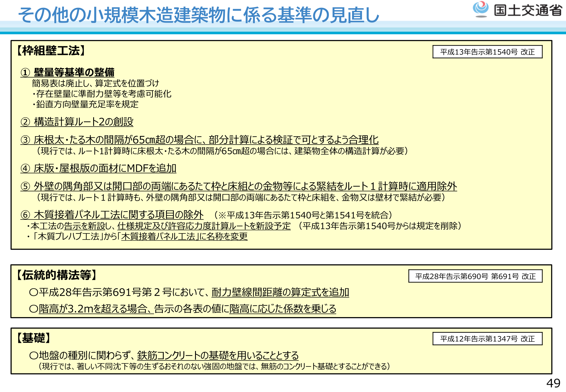Click the remark 平成13年告示第1540号からは規定を削除
Image resolution: width=566 pixels, height=392 pixels.
[380, 226]
